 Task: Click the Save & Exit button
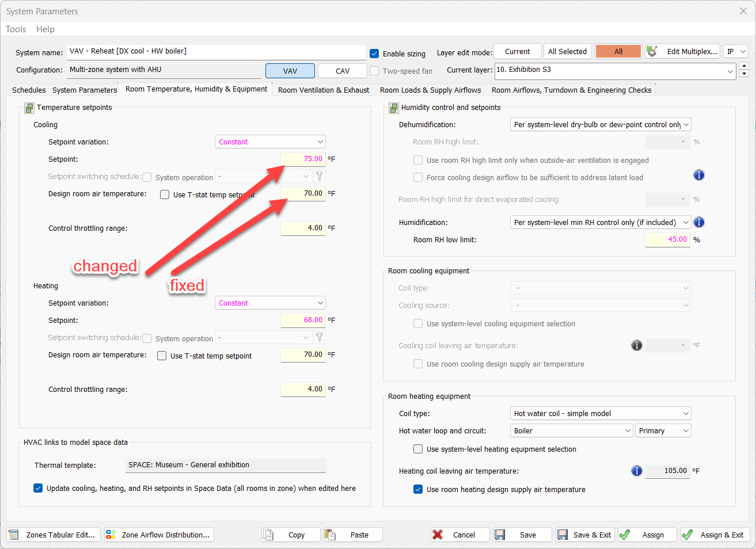(x=585, y=535)
